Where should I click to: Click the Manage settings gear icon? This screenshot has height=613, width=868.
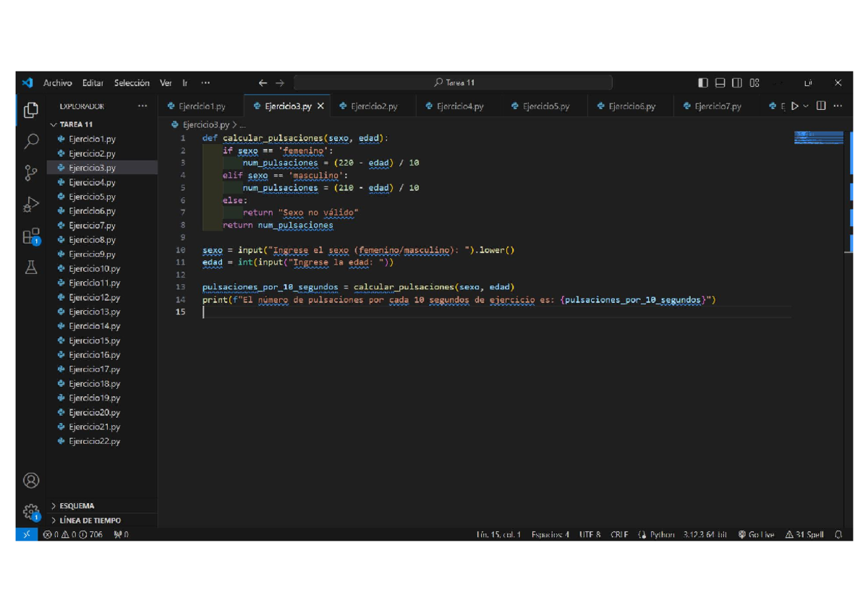pyautogui.click(x=31, y=512)
